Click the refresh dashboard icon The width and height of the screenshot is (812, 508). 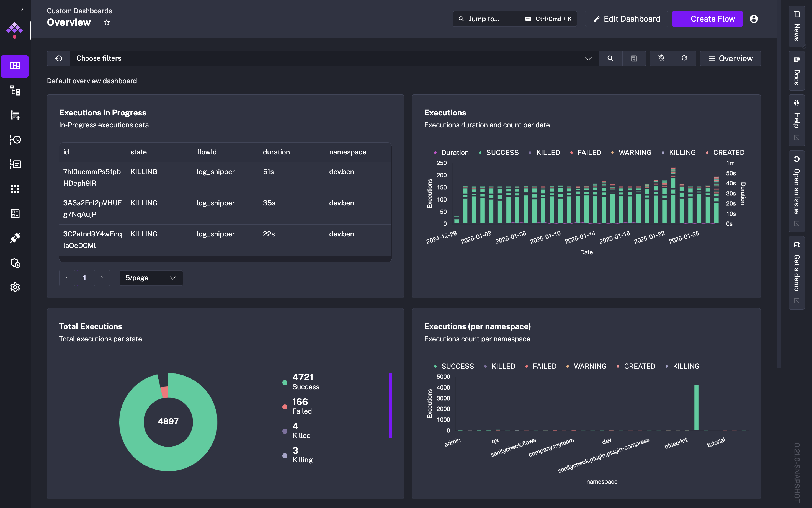[684, 58]
